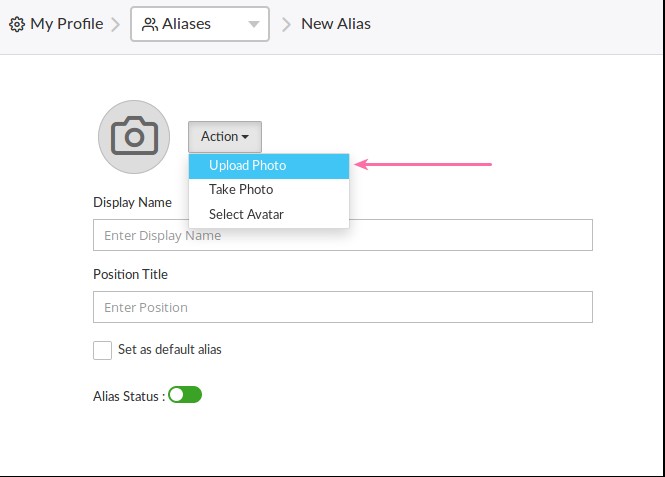Click the chevron before New Alias
This screenshot has width=665, height=477.
285,24
